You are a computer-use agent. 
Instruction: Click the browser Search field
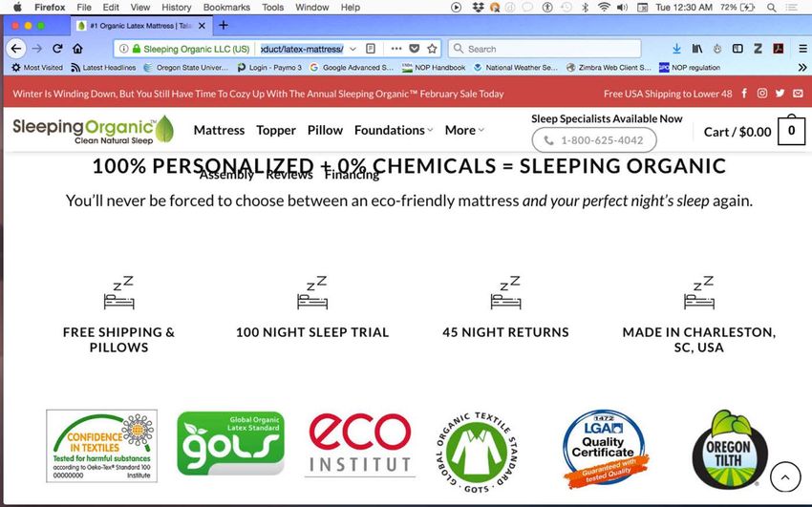[545, 49]
